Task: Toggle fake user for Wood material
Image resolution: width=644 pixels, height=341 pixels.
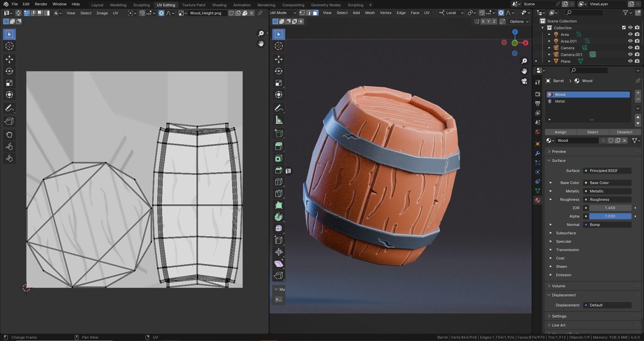Action: pos(611,140)
